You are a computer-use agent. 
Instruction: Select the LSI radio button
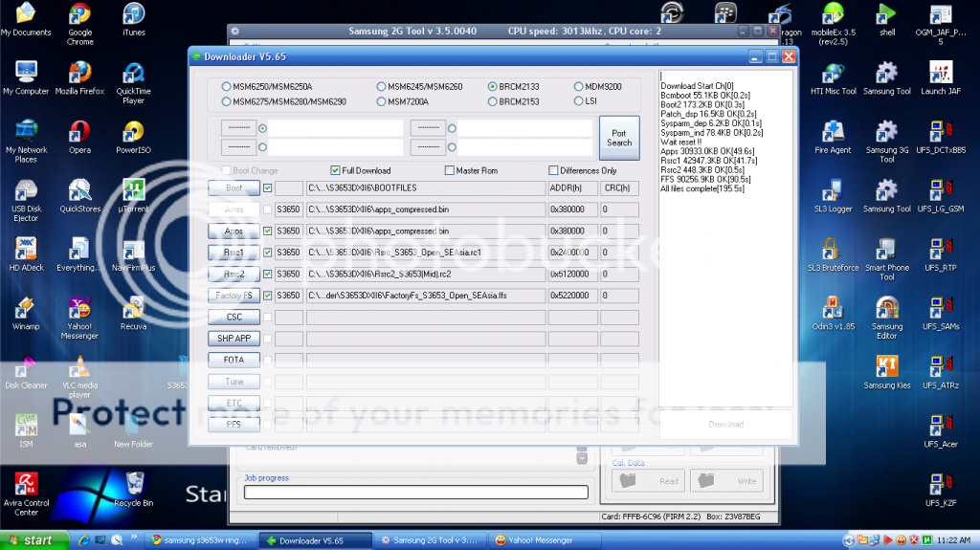coord(578,100)
